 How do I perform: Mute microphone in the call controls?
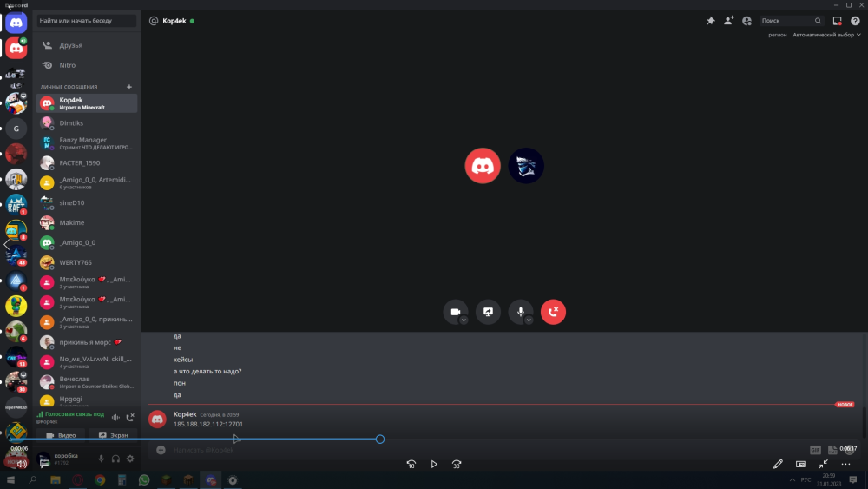520,312
